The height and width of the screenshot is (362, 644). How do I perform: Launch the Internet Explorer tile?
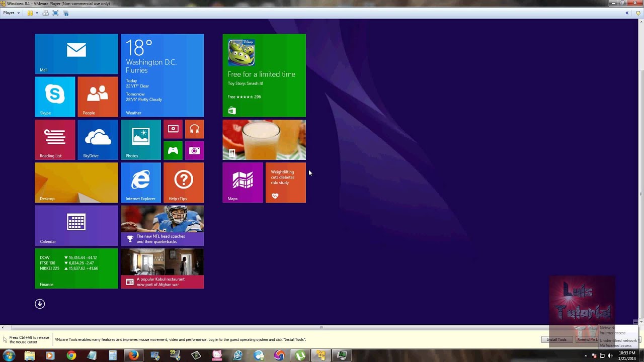click(x=141, y=183)
